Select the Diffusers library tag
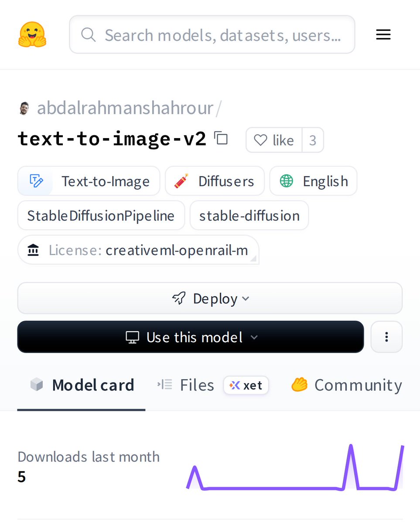The height and width of the screenshot is (523, 420). (x=215, y=181)
